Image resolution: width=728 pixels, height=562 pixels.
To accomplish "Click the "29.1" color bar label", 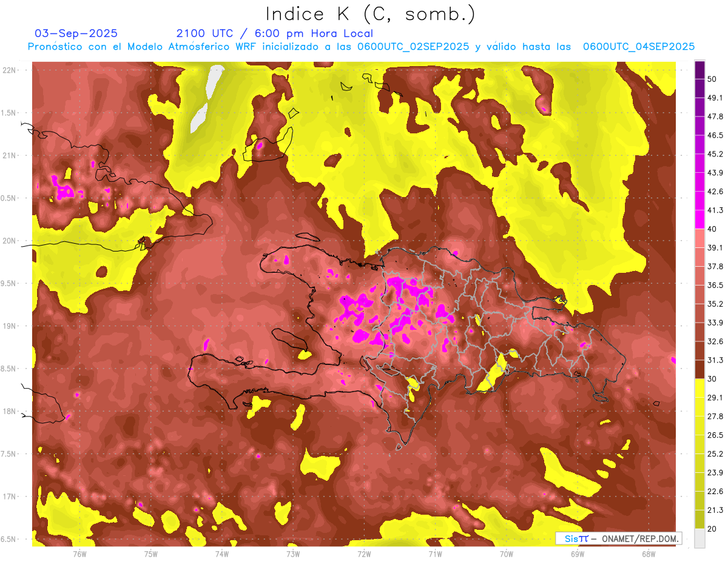I will coord(715,397).
